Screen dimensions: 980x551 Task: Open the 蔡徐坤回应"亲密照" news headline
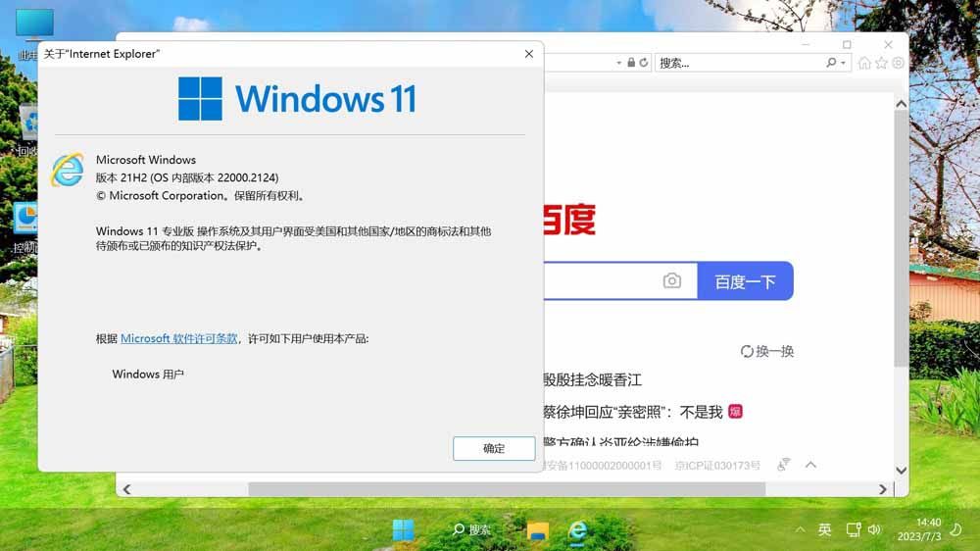(632, 412)
